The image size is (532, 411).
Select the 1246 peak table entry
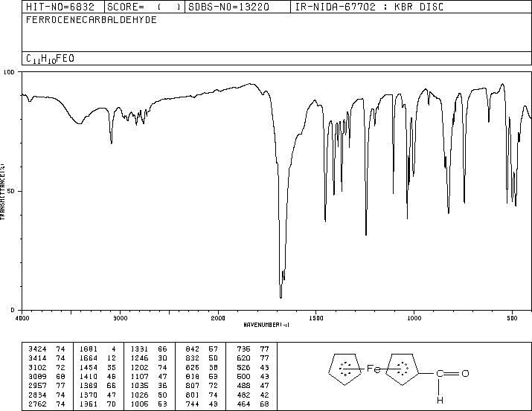(x=149, y=358)
